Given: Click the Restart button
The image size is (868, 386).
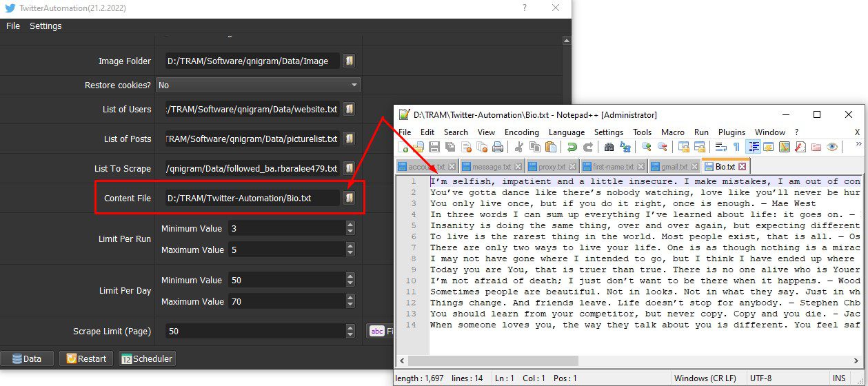Looking at the screenshot, I should (x=86, y=358).
